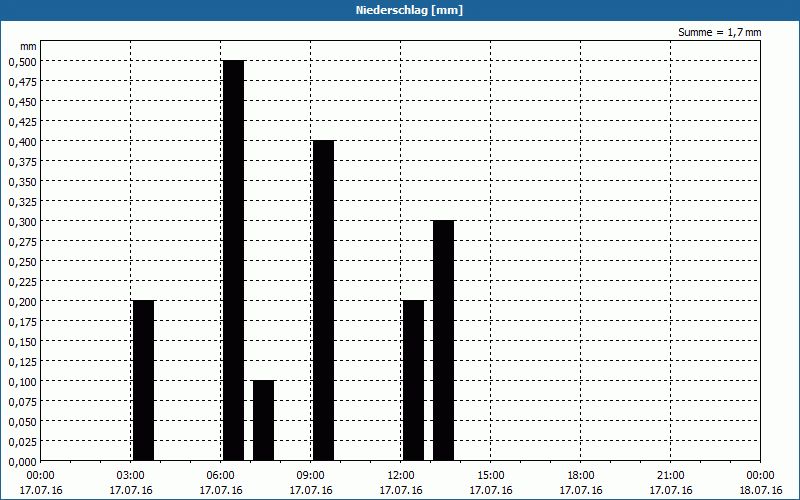
Task: Click the 06:00 time axis label
Action: (x=220, y=476)
